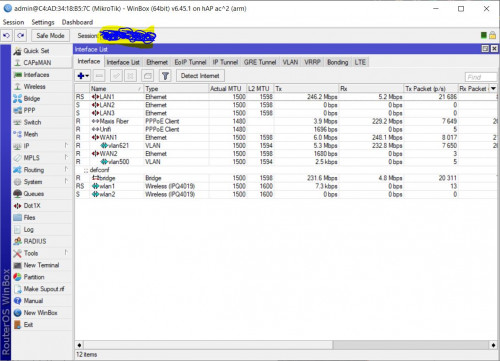Open New Terminal
The height and width of the screenshot is (361, 500).
click(x=41, y=265)
